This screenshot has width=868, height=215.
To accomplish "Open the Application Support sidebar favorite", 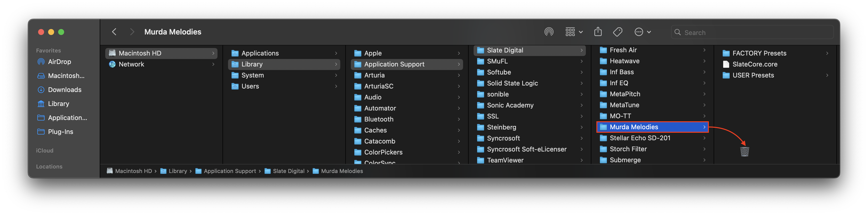I will point(63,118).
